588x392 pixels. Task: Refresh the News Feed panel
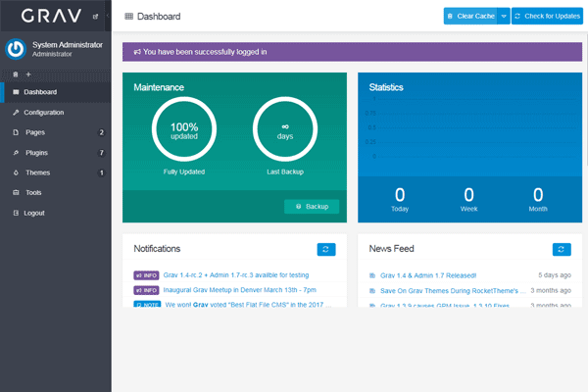562,250
